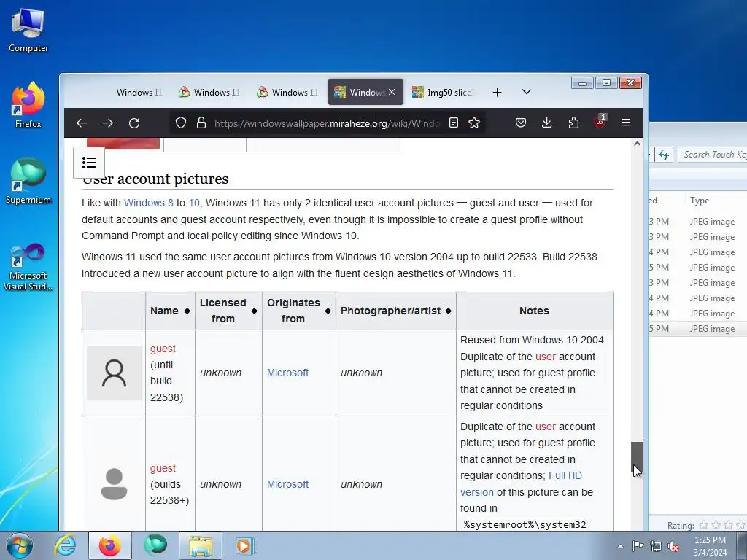Viewport: 747px width, 560px height.
Task: Open the downloads panel
Action: point(547,122)
